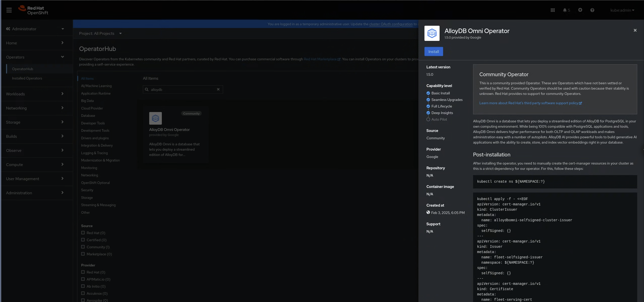Open the help question mark icon
Image resolution: width=644 pixels, height=302 pixels.
click(x=592, y=10)
